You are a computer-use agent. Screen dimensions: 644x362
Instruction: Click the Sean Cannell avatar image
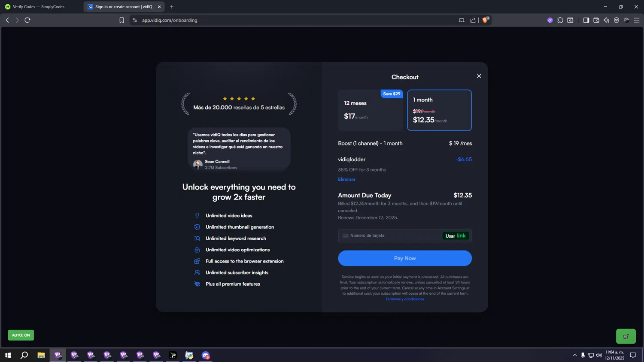(198, 165)
